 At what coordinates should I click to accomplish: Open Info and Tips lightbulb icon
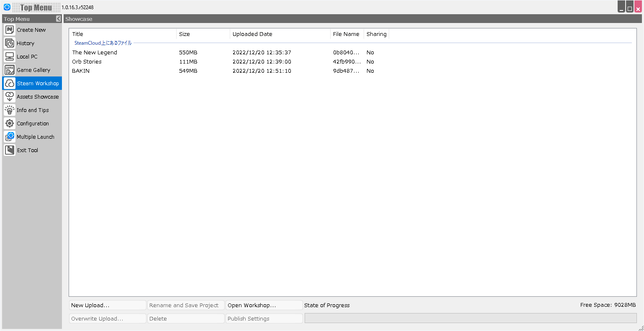pos(10,110)
